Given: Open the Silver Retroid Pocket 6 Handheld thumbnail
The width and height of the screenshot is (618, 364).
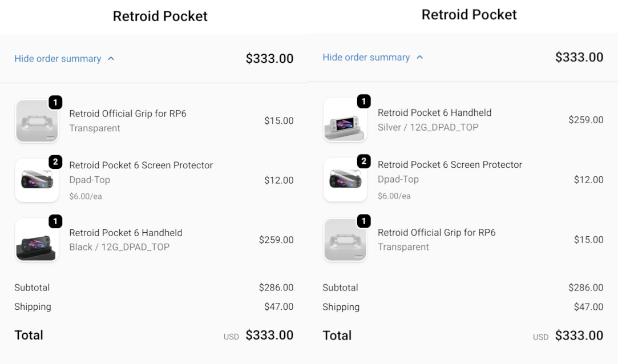Looking at the screenshot, I should click(x=345, y=120).
